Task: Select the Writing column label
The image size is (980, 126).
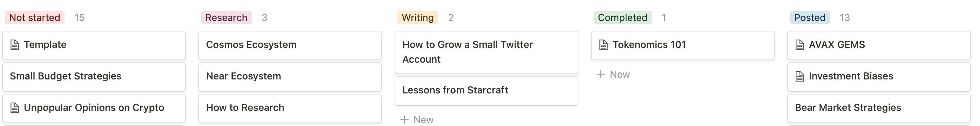Action: click(x=418, y=17)
